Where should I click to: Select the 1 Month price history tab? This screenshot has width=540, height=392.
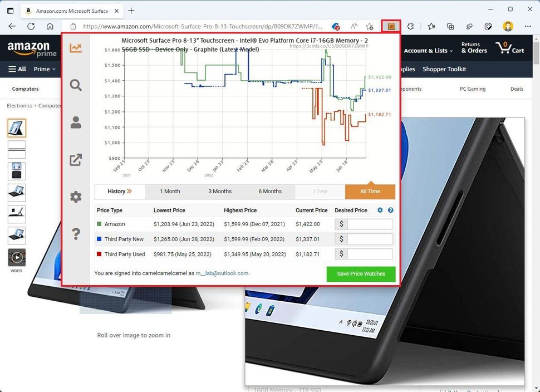[170, 191]
